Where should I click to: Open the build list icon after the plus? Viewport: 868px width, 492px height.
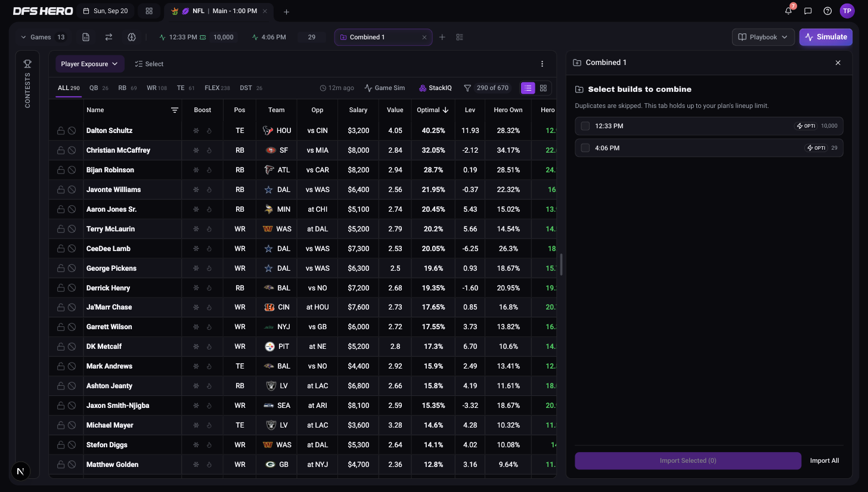[460, 37]
